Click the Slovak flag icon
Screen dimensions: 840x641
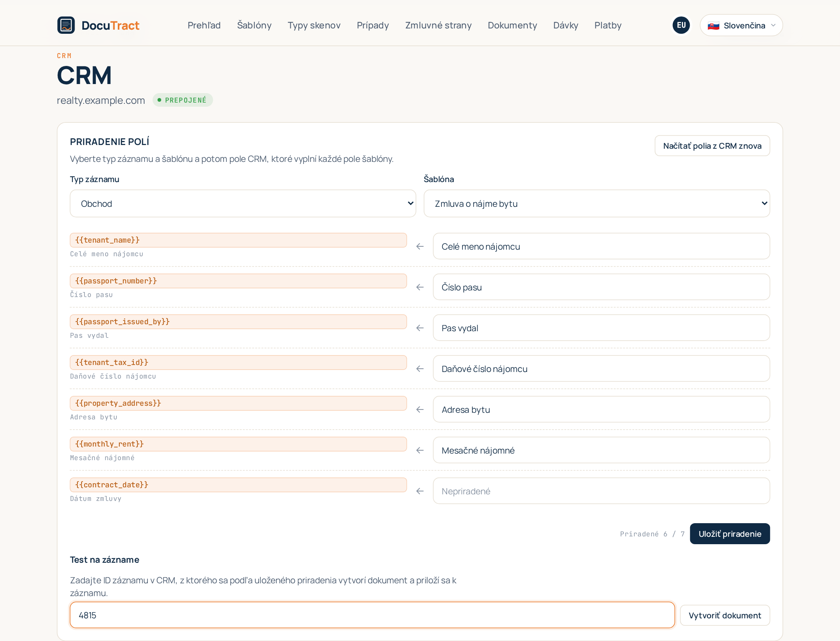point(713,26)
